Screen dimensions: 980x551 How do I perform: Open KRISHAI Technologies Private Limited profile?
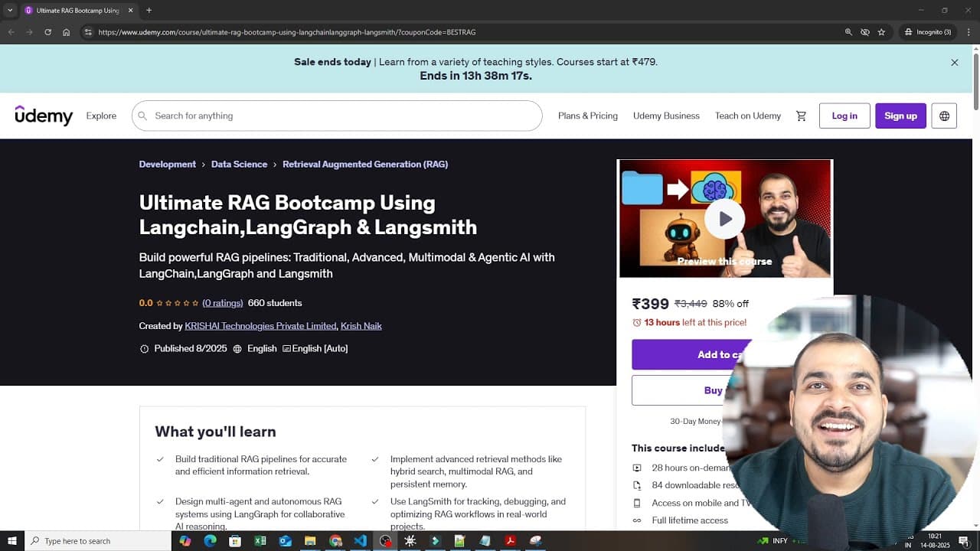pyautogui.click(x=260, y=326)
